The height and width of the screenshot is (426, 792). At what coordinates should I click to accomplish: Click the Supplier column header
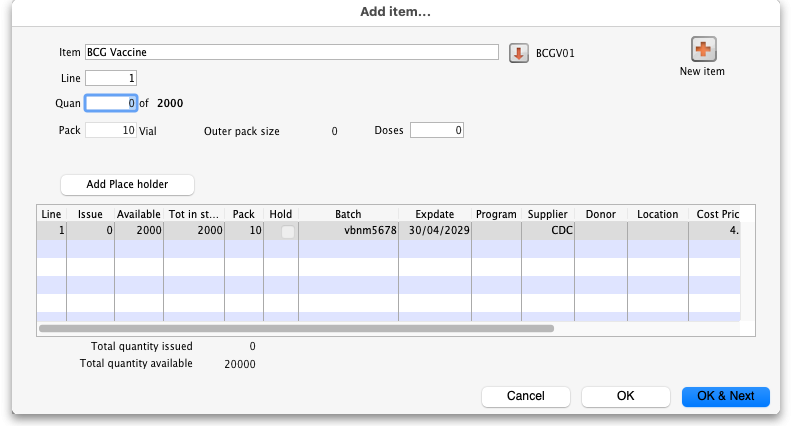(548, 214)
